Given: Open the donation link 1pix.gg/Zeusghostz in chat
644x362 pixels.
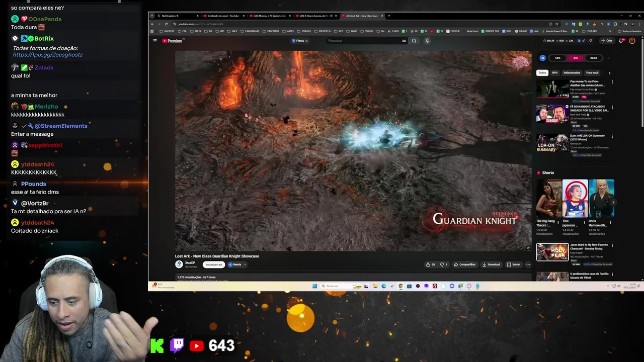Looking at the screenshot, I should (48, 55).
